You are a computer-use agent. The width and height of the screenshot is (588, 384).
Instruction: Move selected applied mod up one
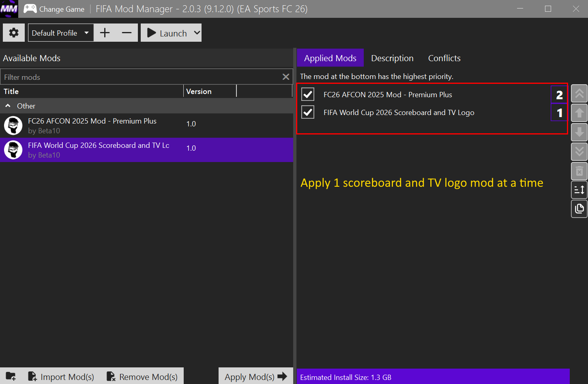579,113
